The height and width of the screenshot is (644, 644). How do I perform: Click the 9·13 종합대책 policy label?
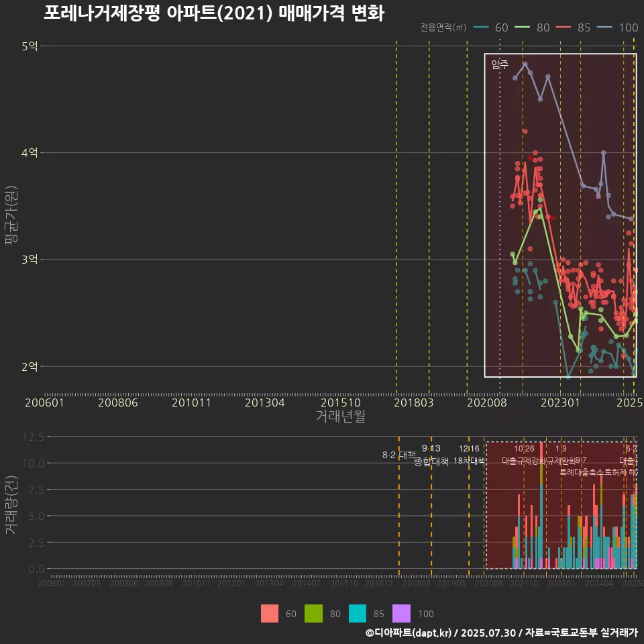point(431,455)
